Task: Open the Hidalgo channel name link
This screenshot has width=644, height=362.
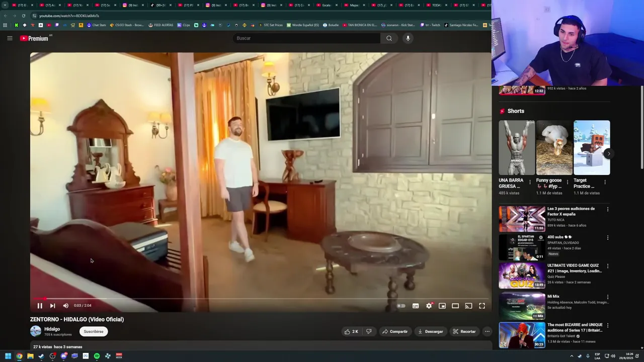Action: pyautogui.click(x=52, y=329)
